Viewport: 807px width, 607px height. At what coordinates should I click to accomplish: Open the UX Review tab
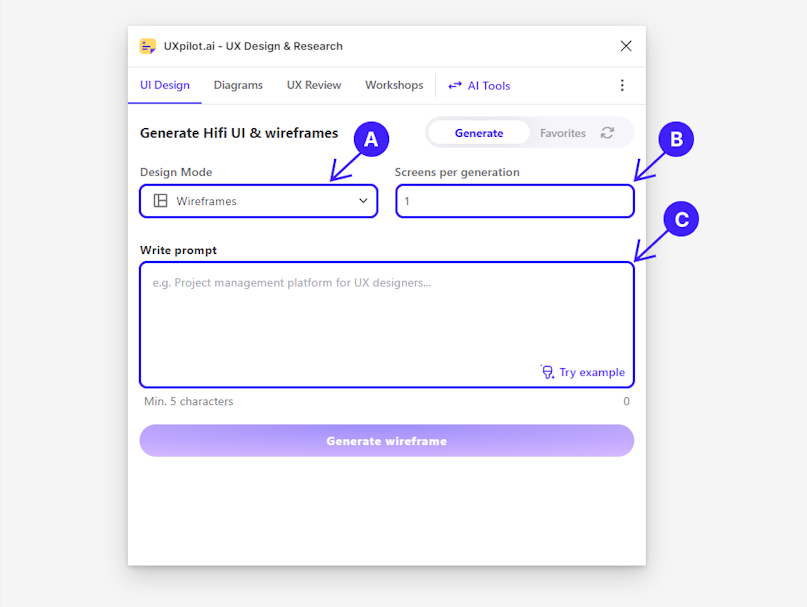point(313,86)
